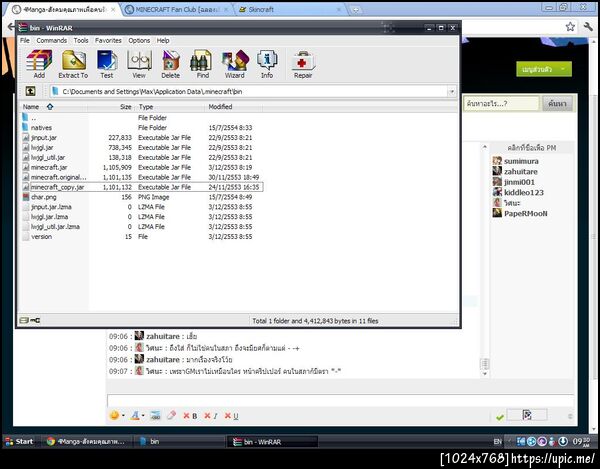Switch to MINECRAFT Fan Club tab
The image size is (600, 469).
pyautogui.click(x=176, y=10)
